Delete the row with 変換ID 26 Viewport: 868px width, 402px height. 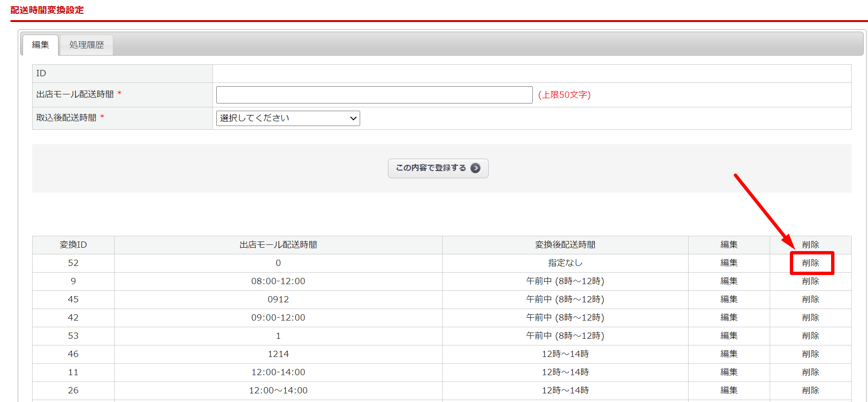[810, 391]
